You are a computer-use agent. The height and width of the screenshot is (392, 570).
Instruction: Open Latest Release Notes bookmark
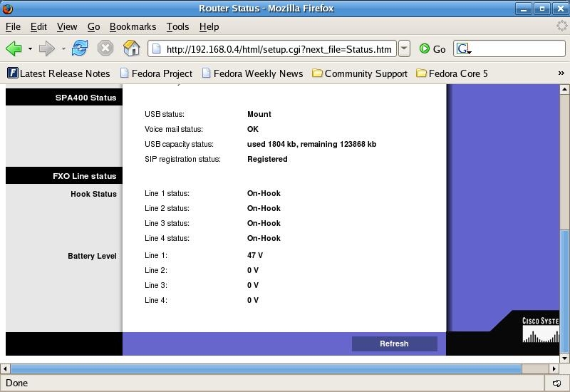(x=58, y=73)
